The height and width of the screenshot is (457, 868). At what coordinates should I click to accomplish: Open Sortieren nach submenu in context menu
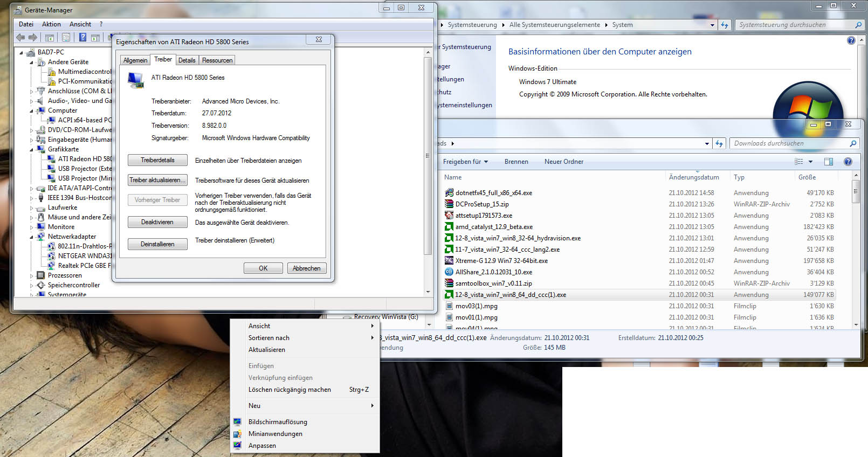305,338
